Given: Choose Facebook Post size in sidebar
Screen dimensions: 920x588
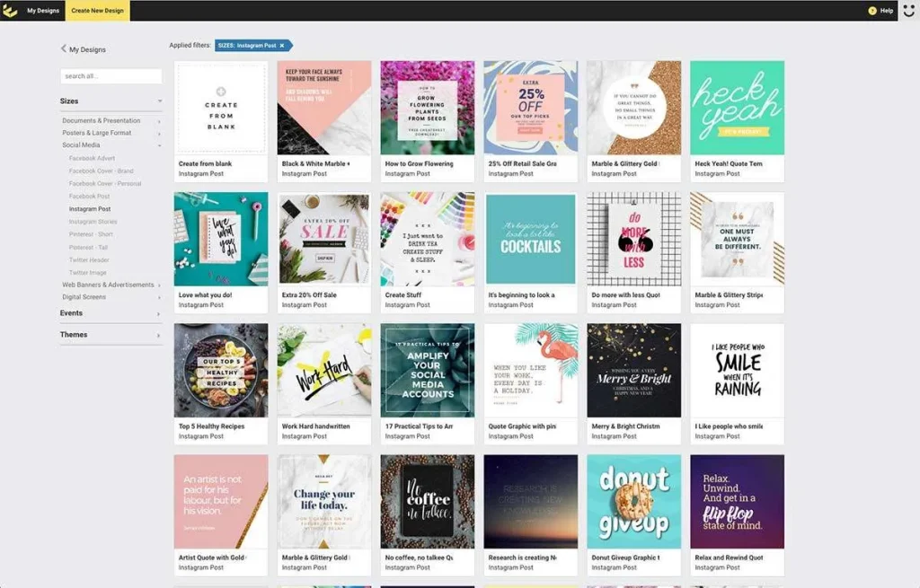Looking at the screenshot, I should point(89,196).
